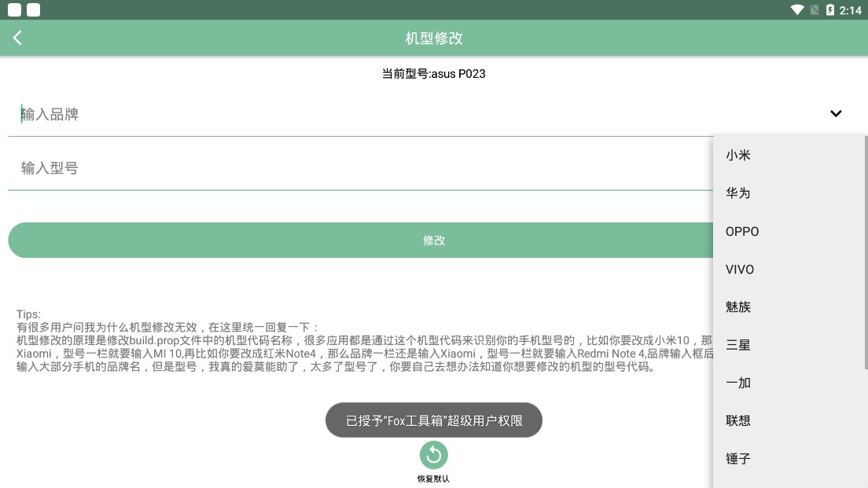Click the 2:14 clock in the status bar
The height and width of the screenshot is (488, 868).
coord(850,10)
